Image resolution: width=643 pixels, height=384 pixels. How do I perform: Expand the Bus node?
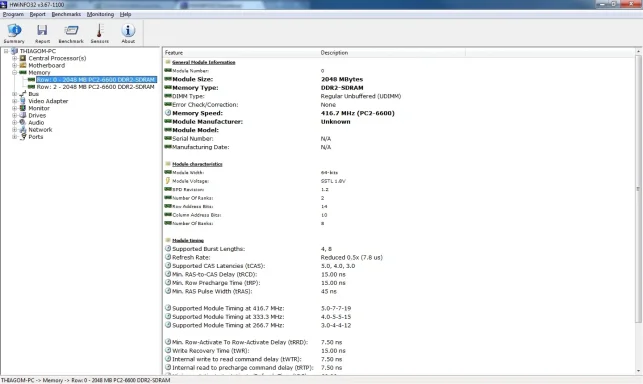[15, 94]
